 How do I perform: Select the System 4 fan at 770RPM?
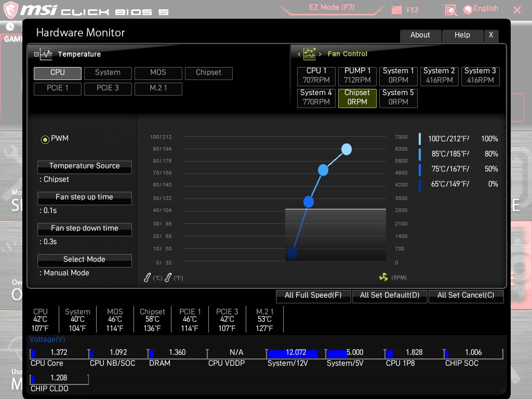point(316,98)
